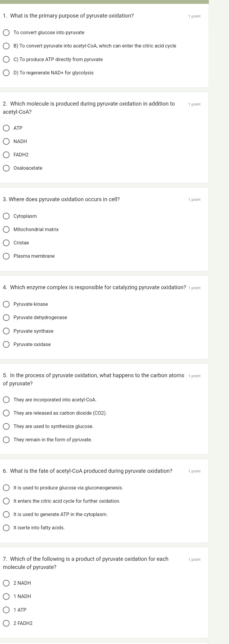Choose Cytoplasm as the location
229x644 pixels.
coord(6,216)
